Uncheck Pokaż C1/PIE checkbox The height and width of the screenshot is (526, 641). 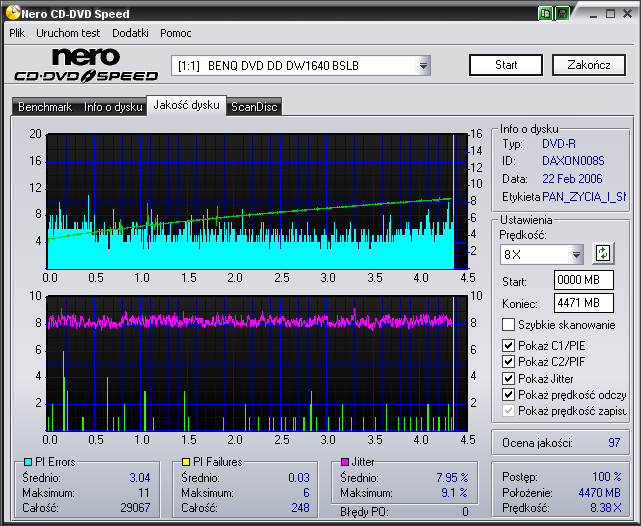508,346
